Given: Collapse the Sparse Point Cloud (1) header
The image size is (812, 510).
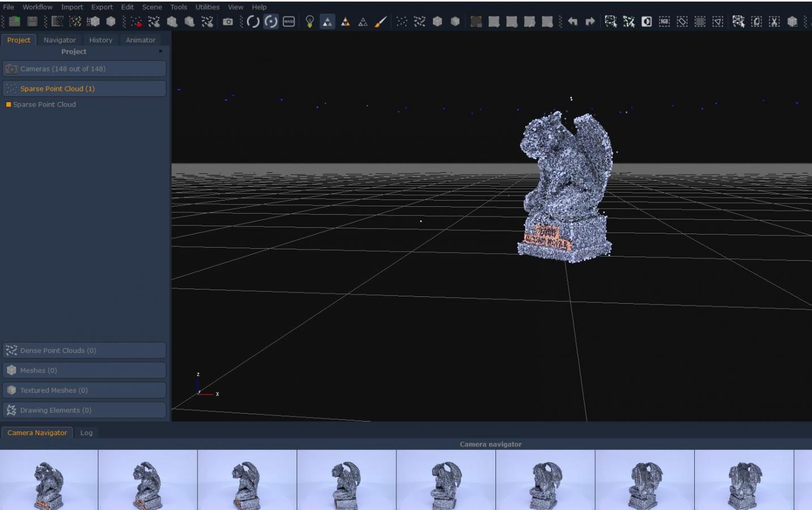Looking at the screenshot, I should (x=84, y=88).
